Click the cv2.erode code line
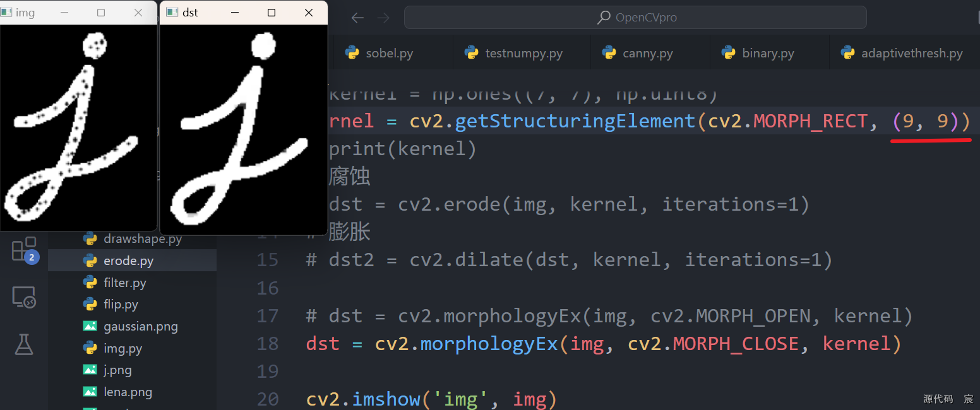The image size is (980, 410). click(x=569, y=204)
